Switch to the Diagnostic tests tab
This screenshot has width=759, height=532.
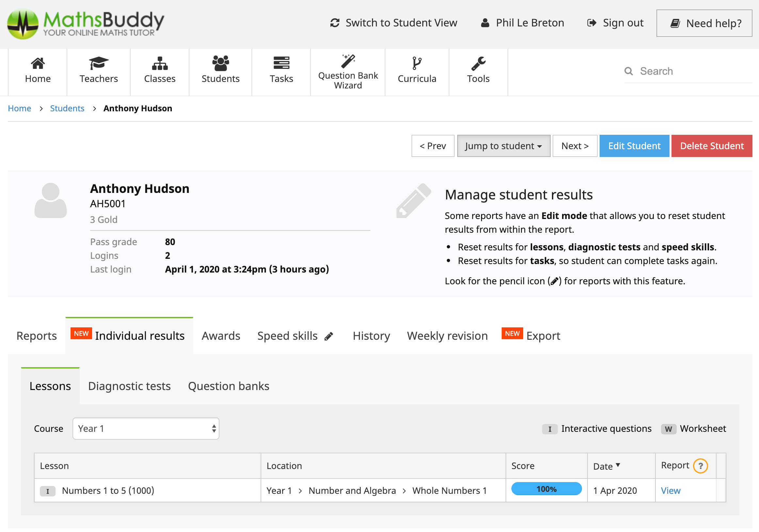[x=129, y=386]
